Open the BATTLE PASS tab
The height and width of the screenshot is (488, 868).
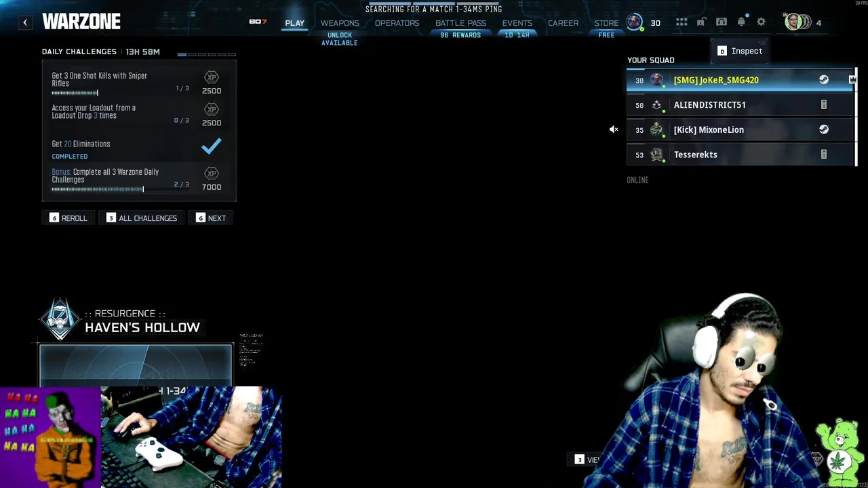(460, 23)
